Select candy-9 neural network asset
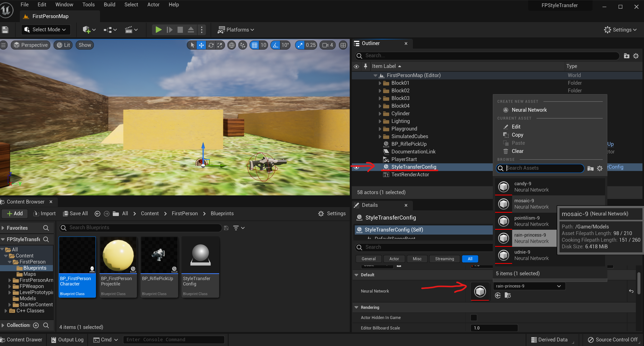The height and width of the screenshot is (346, 644). pos(550,187)
